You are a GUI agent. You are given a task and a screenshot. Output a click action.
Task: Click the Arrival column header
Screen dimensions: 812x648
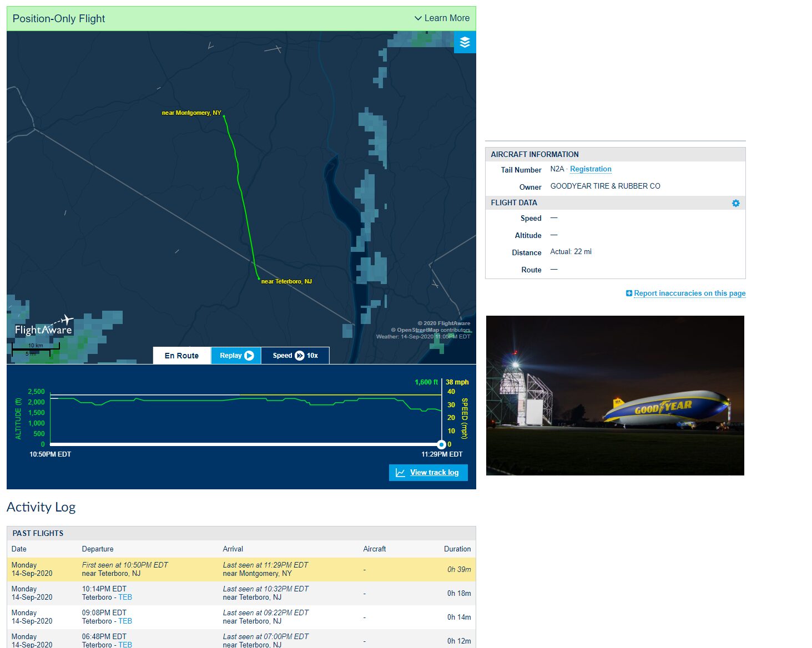233,549
